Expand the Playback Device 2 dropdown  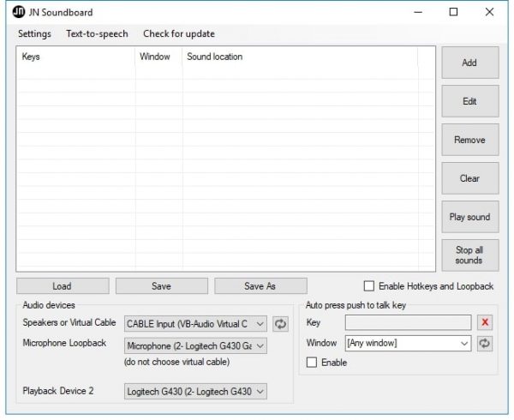click(x=260, y=392)
